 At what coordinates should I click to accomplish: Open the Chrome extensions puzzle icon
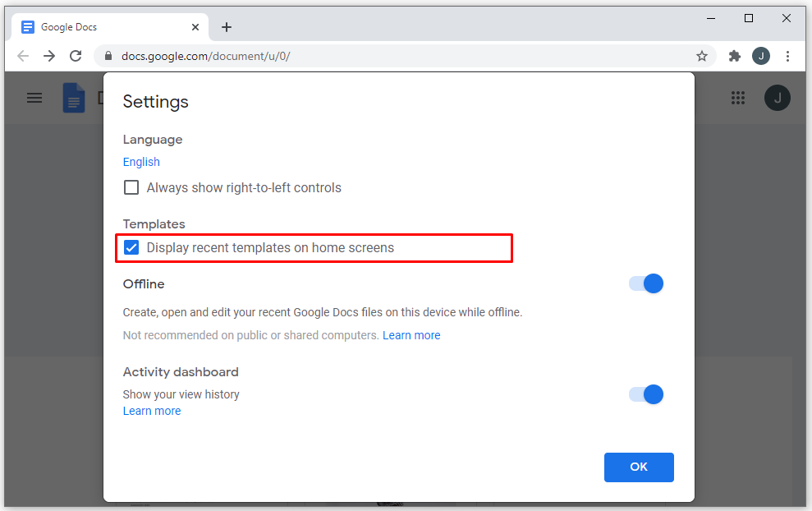click(x=735, y=56)
